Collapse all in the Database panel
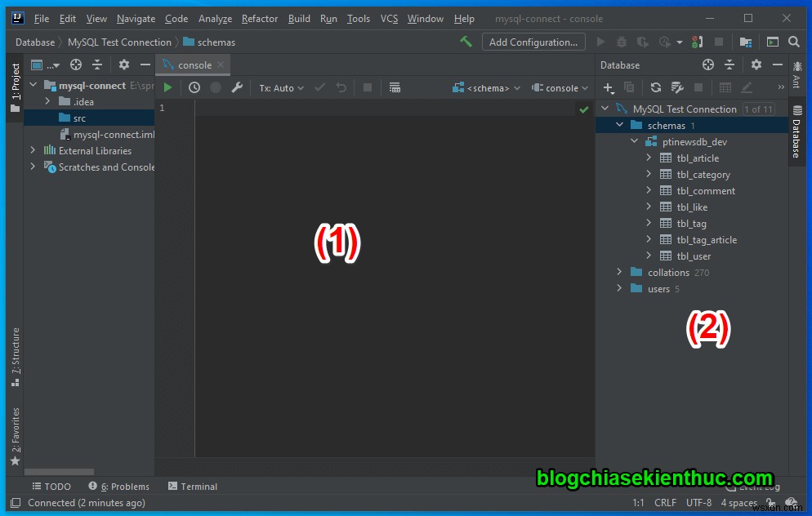The height and width of the screenshot is (516, 812). pyautogui.click(x=729, y=64)
